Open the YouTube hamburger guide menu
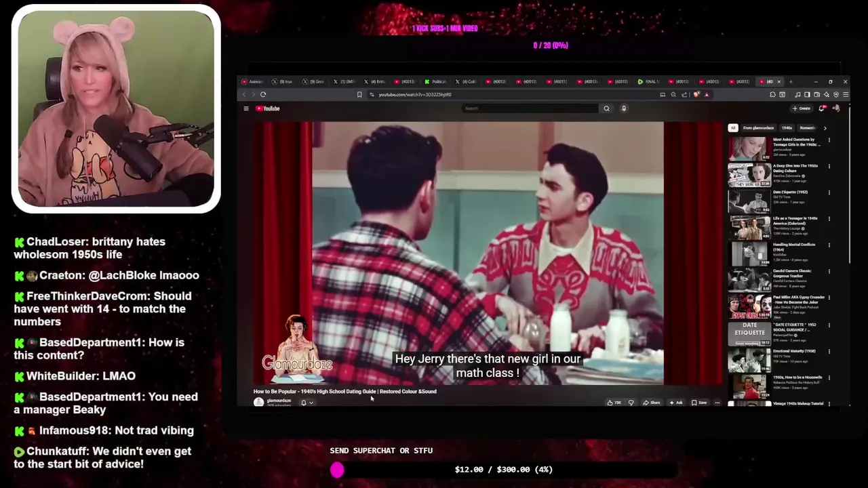868x488 pixels. 246,108
